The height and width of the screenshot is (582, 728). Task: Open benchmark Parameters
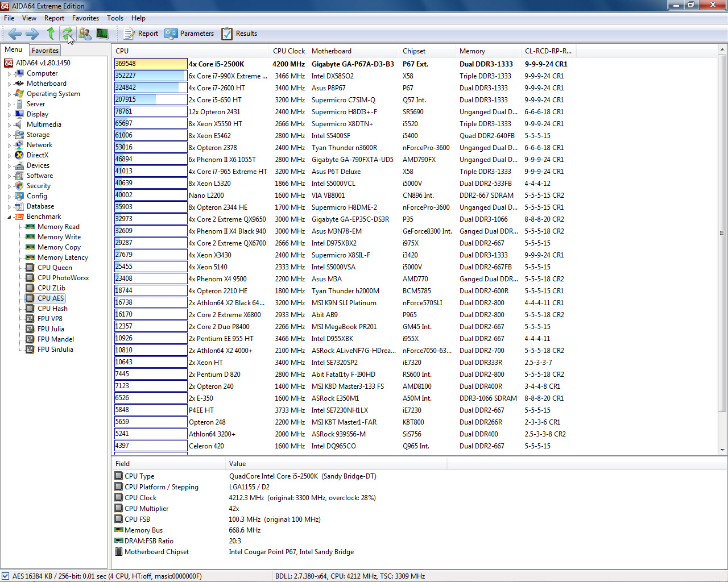(x=189, y=34)
